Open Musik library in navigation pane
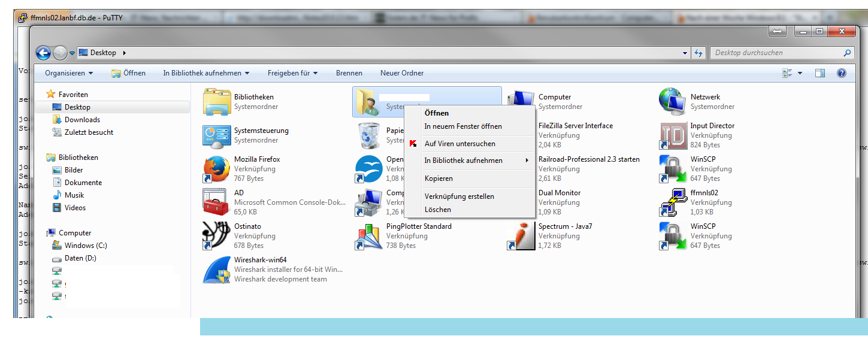The image size is (868, 339). (68, 195)
